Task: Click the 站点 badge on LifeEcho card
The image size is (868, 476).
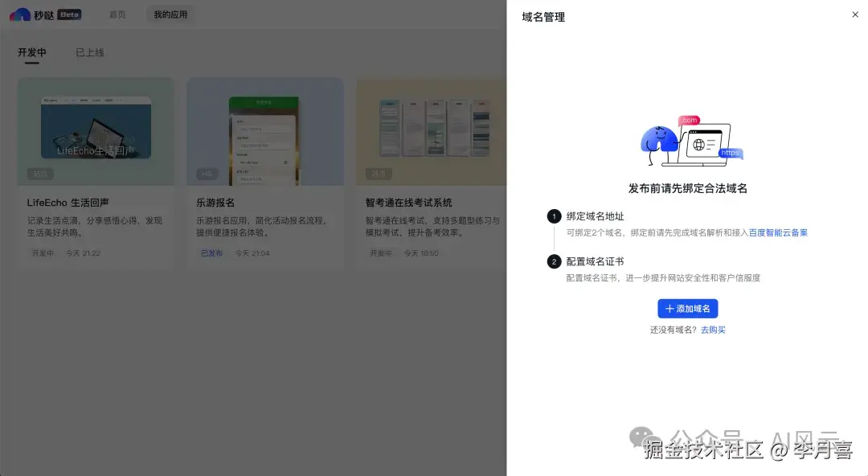Action: point(39,174)
